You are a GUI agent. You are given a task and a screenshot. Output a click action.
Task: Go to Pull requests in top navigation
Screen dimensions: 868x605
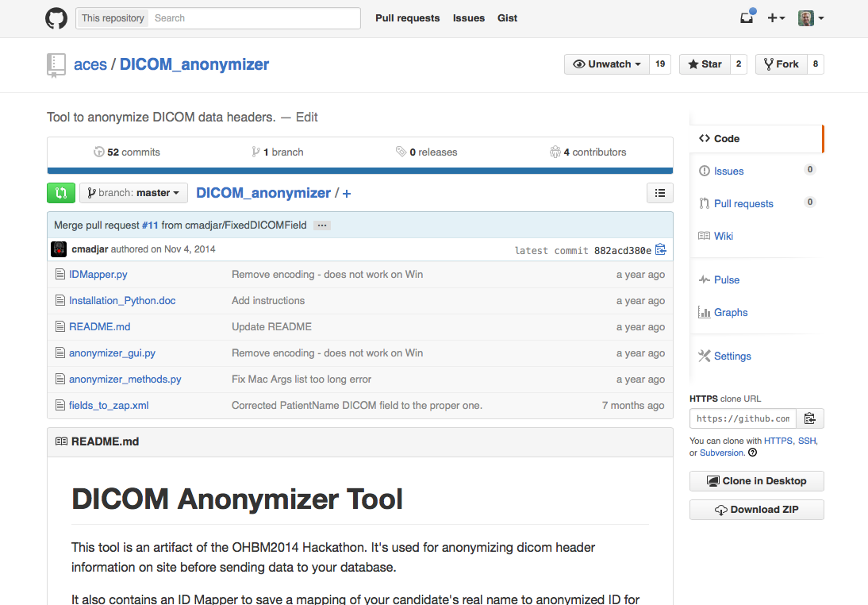click(407, 18)
